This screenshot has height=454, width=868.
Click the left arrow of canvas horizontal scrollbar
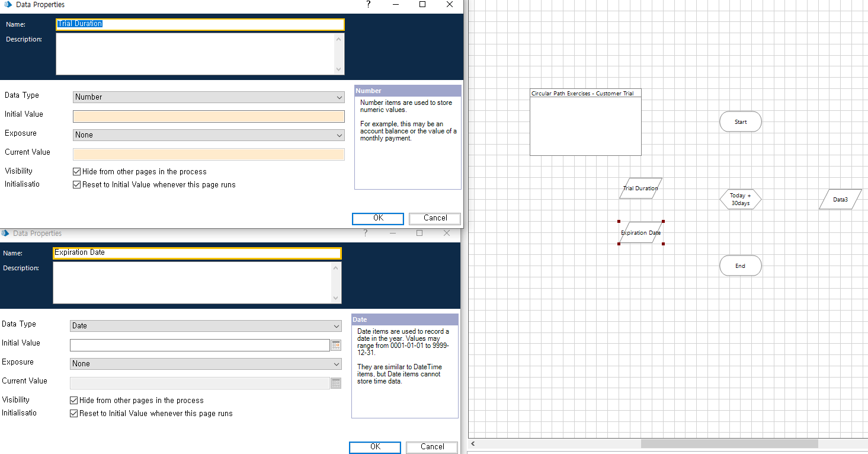point(473,443)
